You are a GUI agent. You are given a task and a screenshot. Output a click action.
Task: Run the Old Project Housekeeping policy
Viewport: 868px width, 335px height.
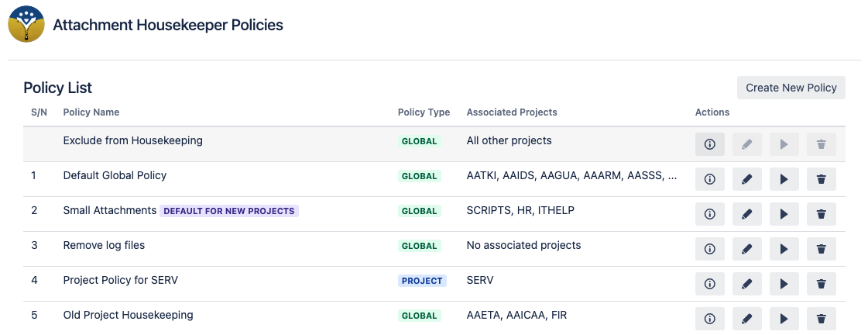pyautogui.click(x=784, y=318)
